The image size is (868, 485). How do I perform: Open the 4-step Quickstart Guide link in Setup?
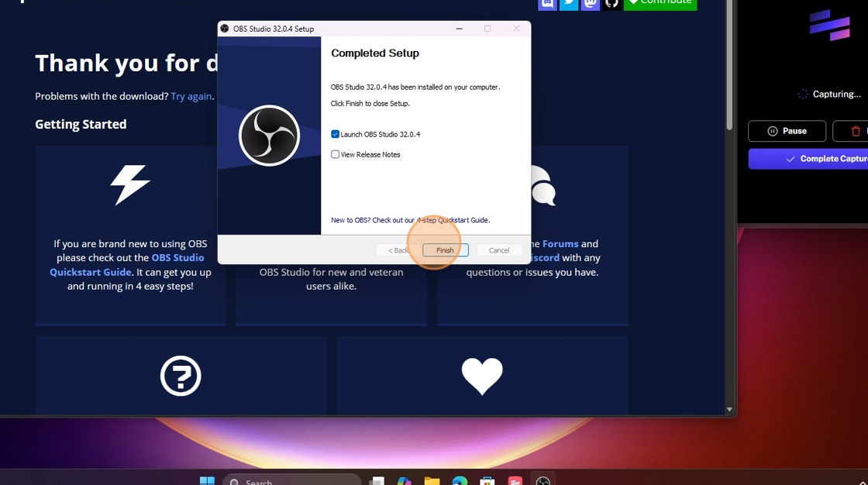410,220
